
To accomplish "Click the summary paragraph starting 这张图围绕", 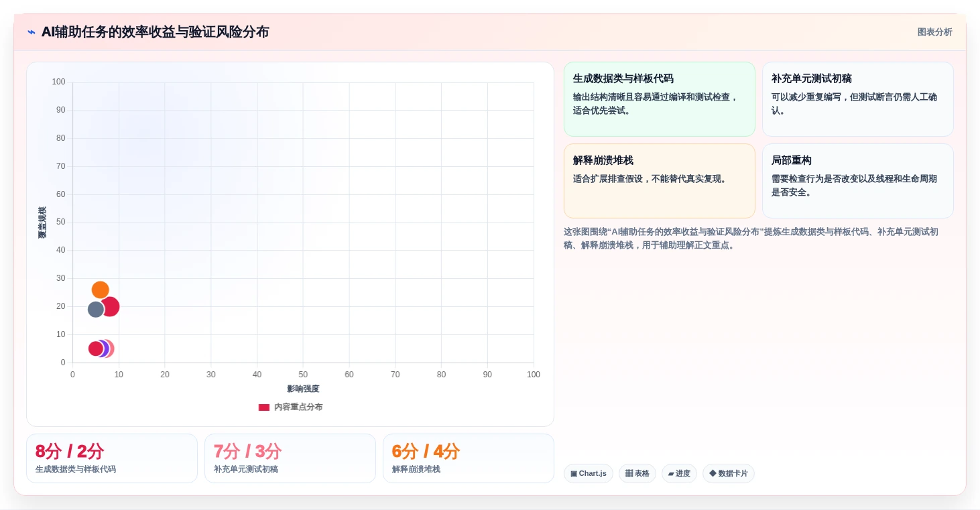I will 751,238.
